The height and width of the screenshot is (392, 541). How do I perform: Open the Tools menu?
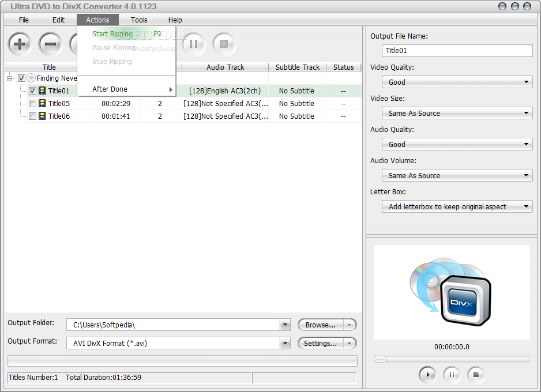[x=139, y=20]
